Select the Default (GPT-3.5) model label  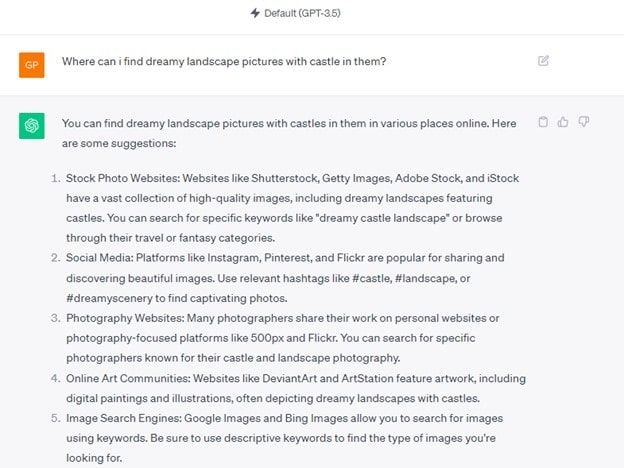[318, 13]
